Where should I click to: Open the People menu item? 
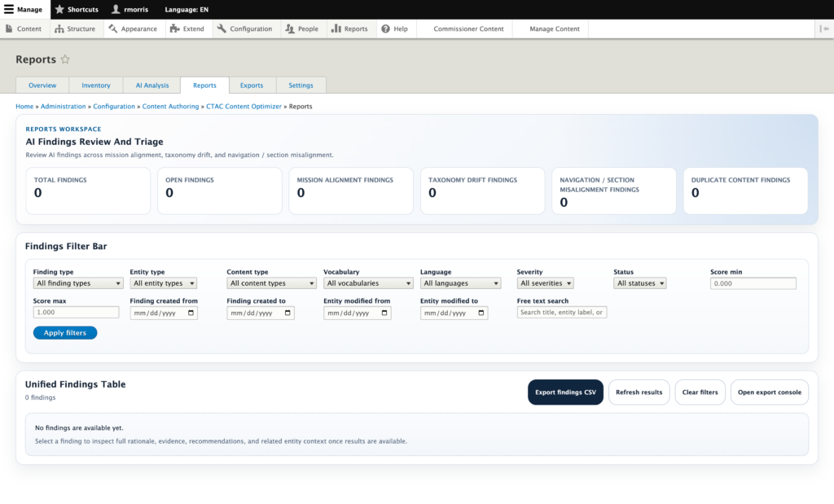tap(301, 28)
